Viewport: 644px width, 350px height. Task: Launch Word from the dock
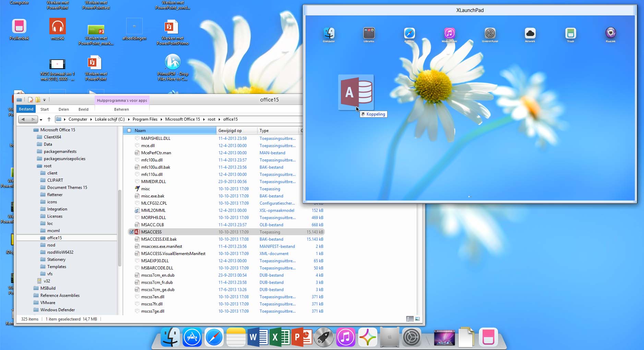[258, 337]
